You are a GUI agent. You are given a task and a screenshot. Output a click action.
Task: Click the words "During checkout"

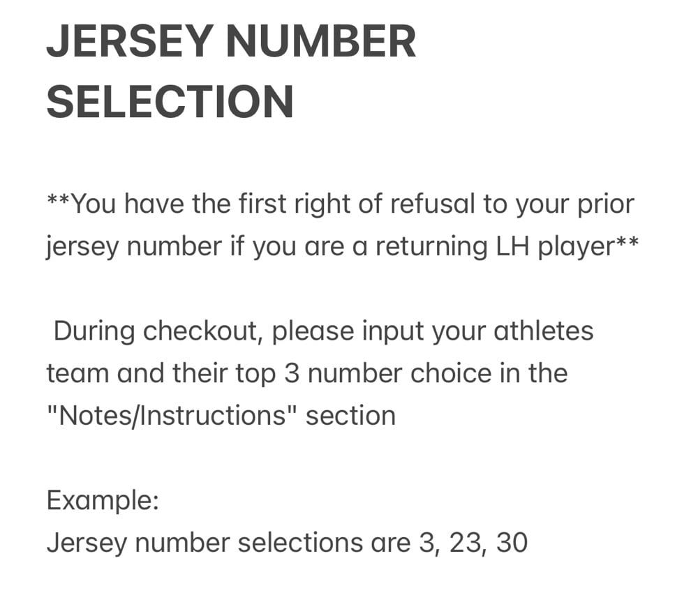158,331
